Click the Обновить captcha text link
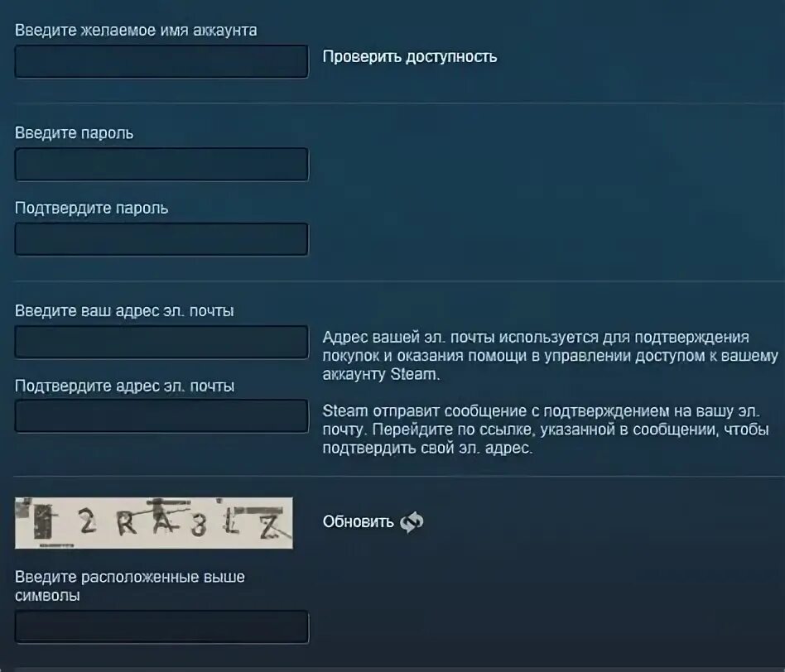This screenshot has height=672, width=785. 358,522
